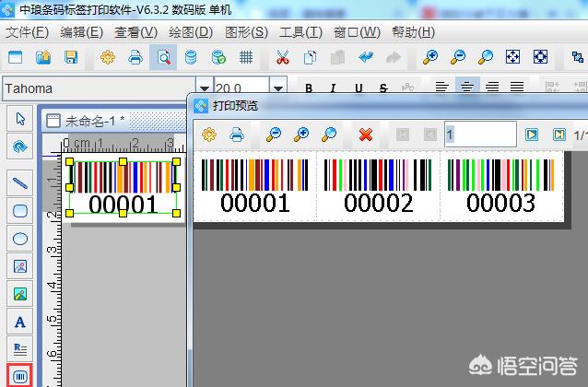Screen dimensions: 588x387
Task: Open the 帮助(H) menu
Action: tap(413, 32)
